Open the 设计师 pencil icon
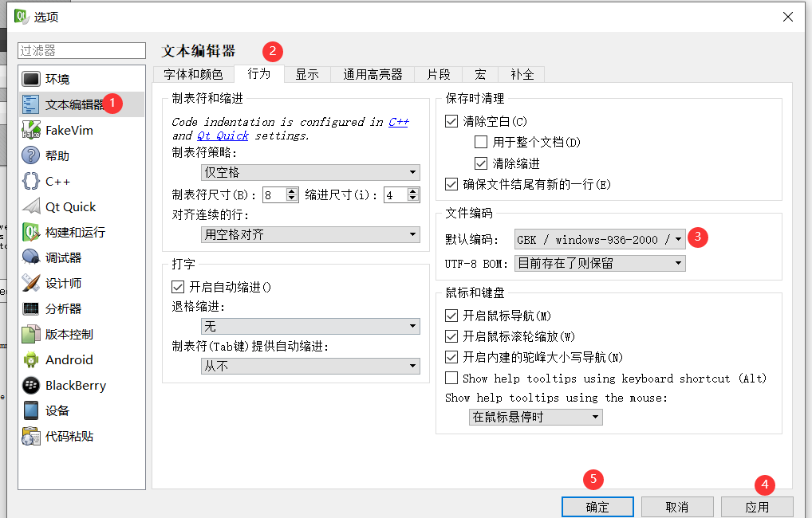Image resolution: width=812 pixels, height=518 pixels. coord(30,283)
